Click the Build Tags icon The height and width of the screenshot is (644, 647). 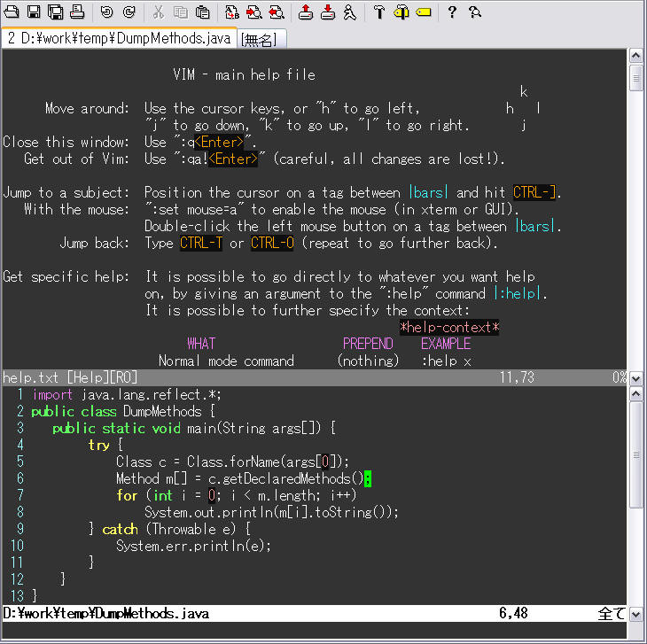[x=401, y=12]
